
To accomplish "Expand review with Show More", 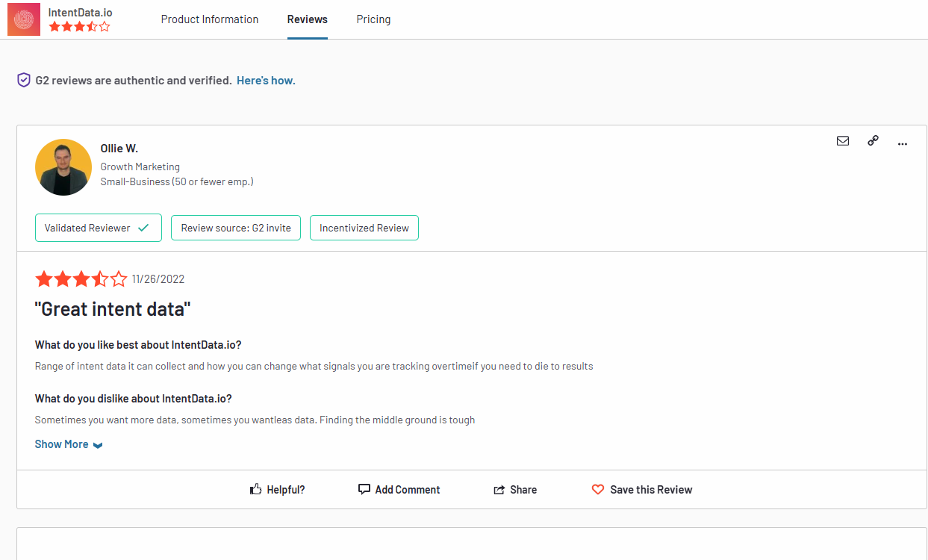I will 69,444.
